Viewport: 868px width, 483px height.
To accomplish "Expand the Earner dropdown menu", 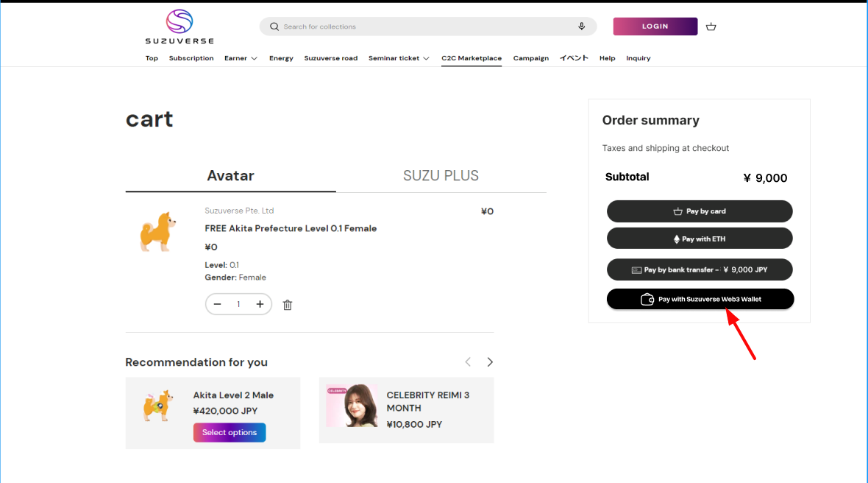I will point(241,58).
